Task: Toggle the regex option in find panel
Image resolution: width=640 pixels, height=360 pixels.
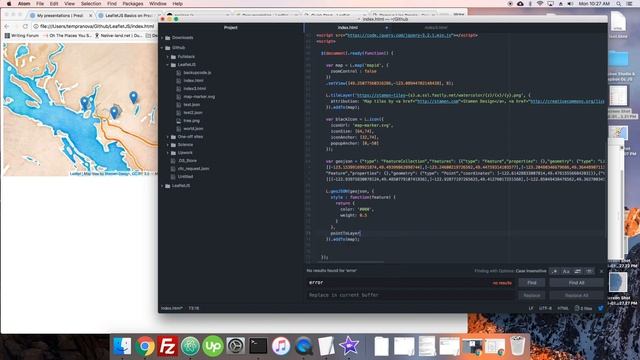Action: (554, 271)
